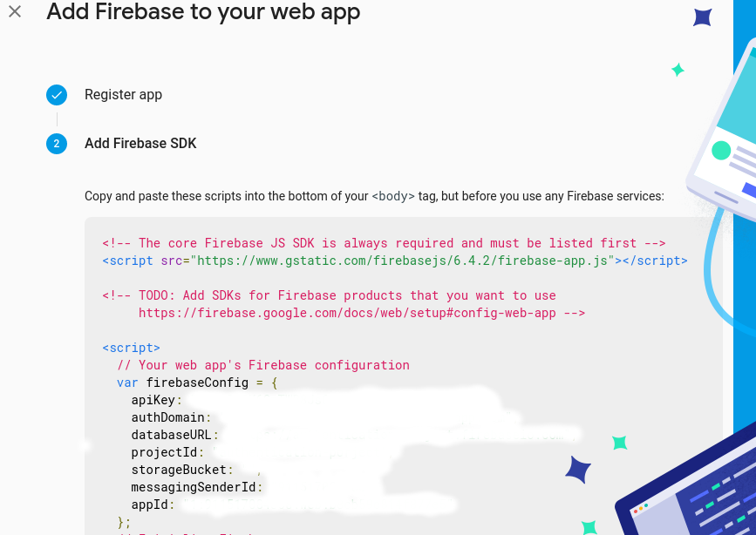Click the messagingSenderId config line
The image size is (756, 535).
196,487
